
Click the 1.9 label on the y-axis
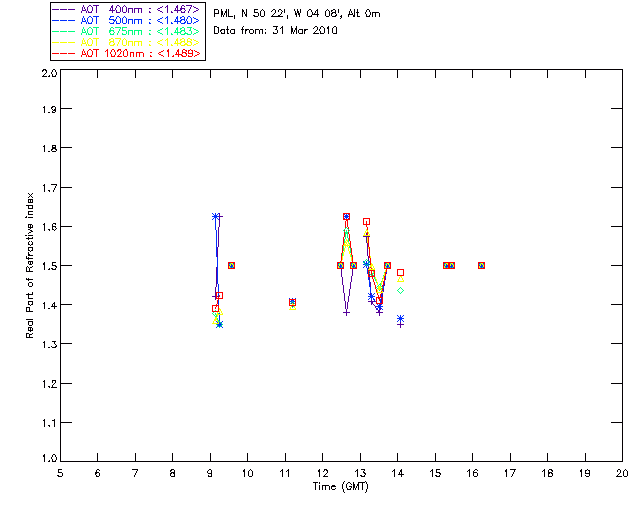49,109
